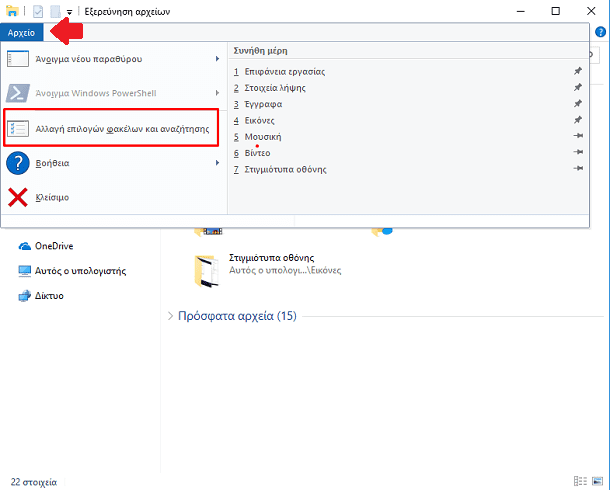This screenshot has height=490, width=610.
Task: Select Άνοιγμα Windows PowerShell menu entry
Action: coord(113,93)
